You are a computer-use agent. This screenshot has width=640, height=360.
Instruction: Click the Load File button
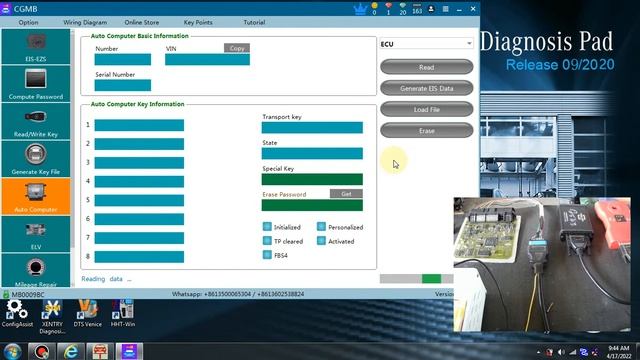click(x=427, y=109)
